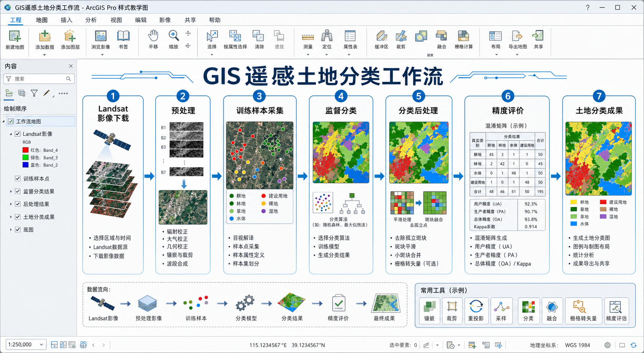This screenshot has width=644, height=353.
Task: Select the 缩放 zoom magnifier tool
Action: tap(173, 35)
